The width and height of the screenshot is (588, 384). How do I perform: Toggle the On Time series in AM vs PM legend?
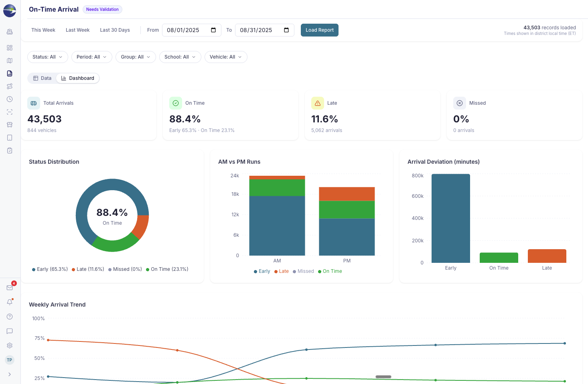tap(330, 271)
